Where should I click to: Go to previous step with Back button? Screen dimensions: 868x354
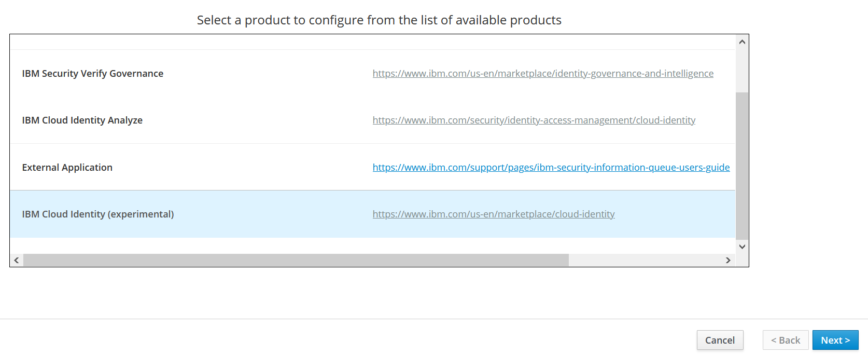pos(786,340)
